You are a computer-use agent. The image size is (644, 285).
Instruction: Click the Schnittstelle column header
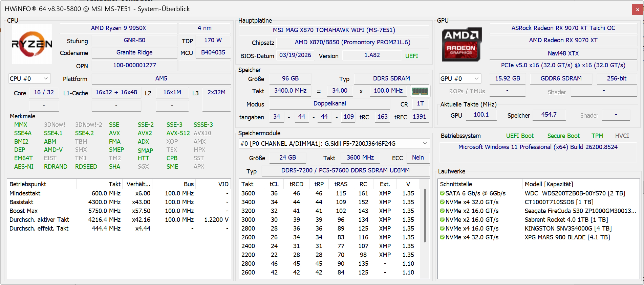pyautogui.click(x=480, y=184)
